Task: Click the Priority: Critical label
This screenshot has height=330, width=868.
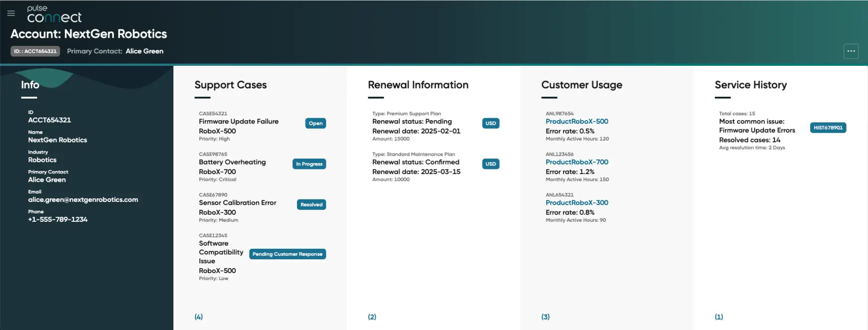Action: [217, 179]
